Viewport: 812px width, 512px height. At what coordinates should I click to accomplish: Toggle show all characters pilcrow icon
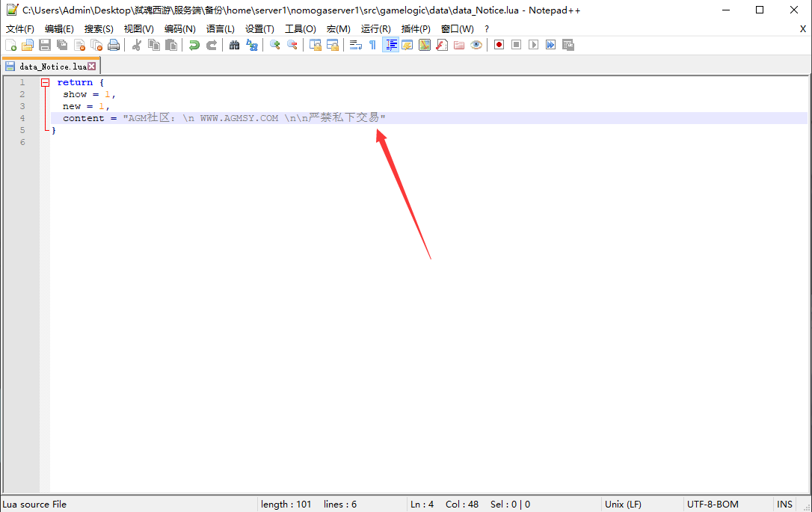tap(372, 45)
